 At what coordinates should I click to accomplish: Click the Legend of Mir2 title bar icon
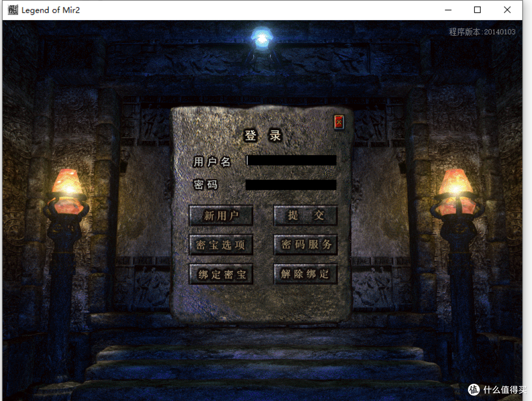pyautogui.click(x=13, y=10)
